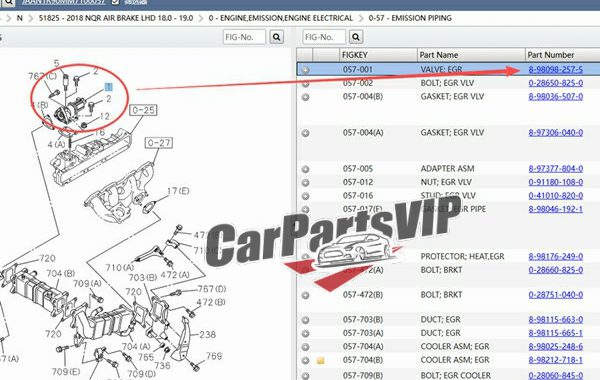The image size is (600, 380).
Task: Click callout 17(E) in the diagram
Action: 178,191
